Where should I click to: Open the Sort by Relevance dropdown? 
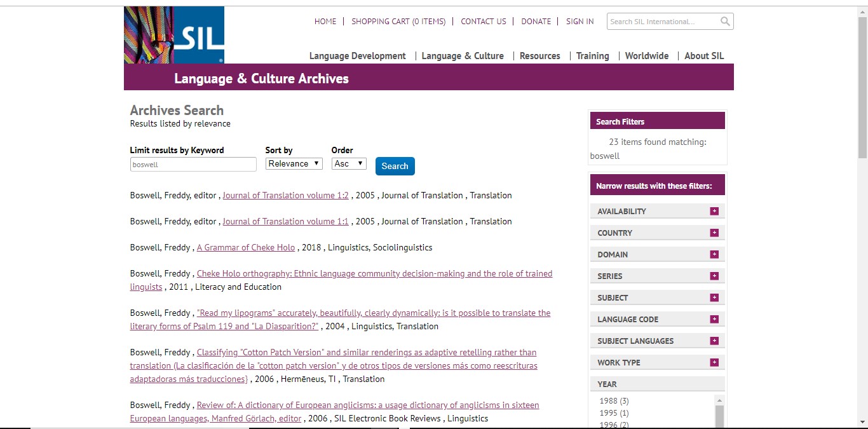point(294,164)
